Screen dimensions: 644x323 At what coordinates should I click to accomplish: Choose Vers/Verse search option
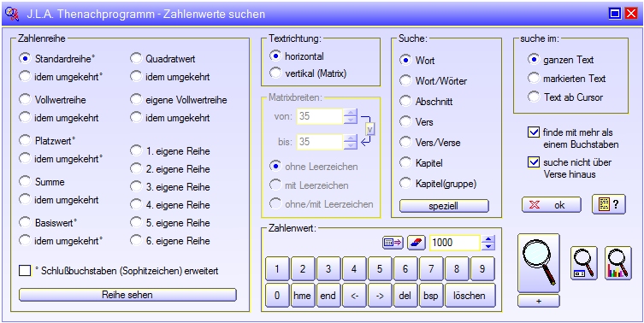click(405, 143)
